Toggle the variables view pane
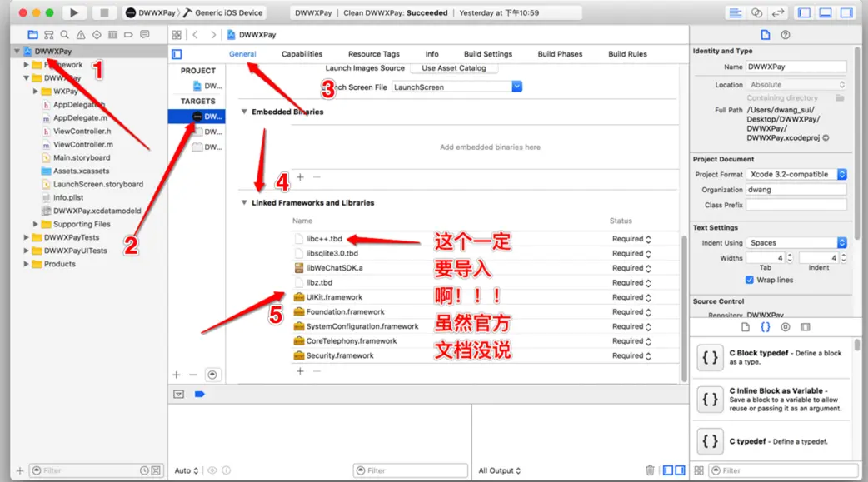This screenshot has width=868, height=482. (668, 470)
